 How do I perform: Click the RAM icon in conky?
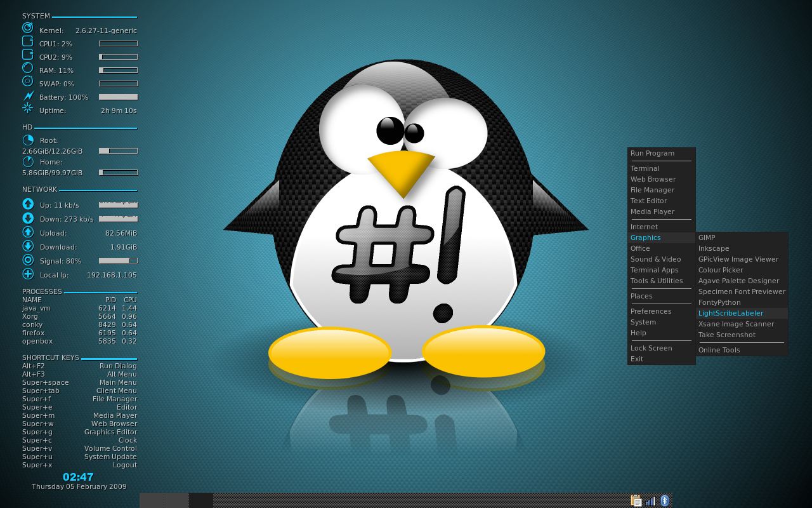click(27, 67)
